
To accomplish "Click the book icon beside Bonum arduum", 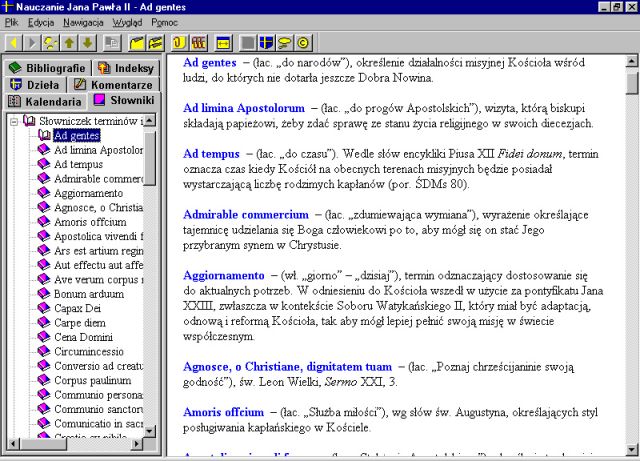I will (44, 294).
